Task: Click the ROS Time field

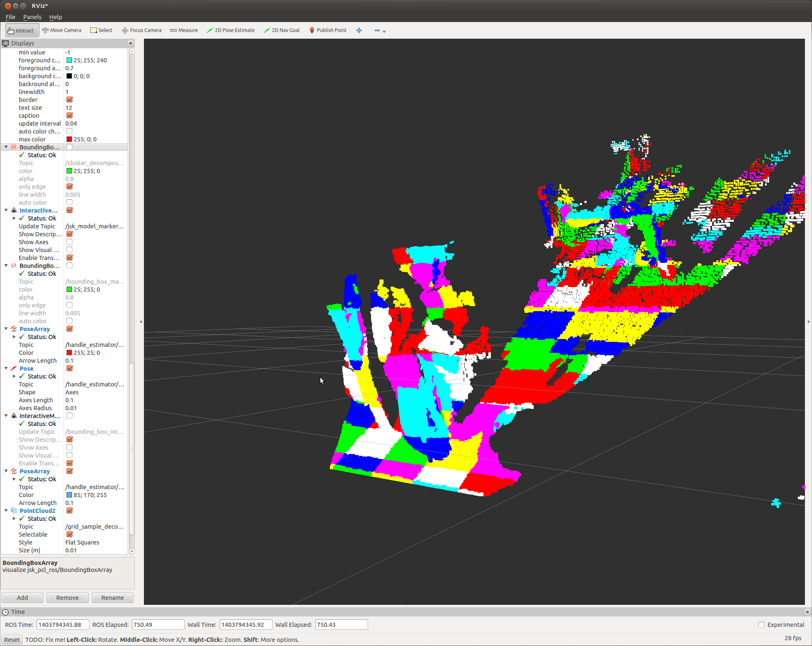Action: (x=63, y=625)
